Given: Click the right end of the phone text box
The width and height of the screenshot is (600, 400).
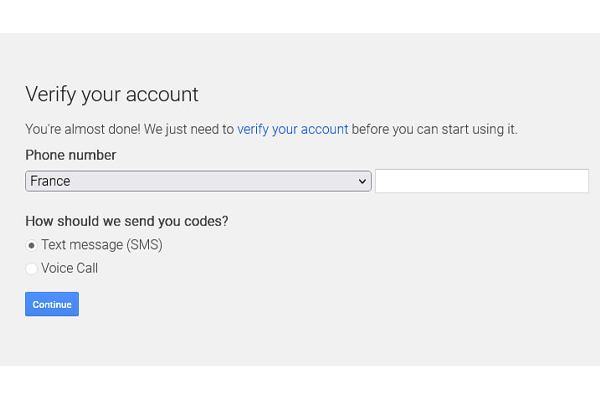Looking at the screenshot, I should coord(578,181).
